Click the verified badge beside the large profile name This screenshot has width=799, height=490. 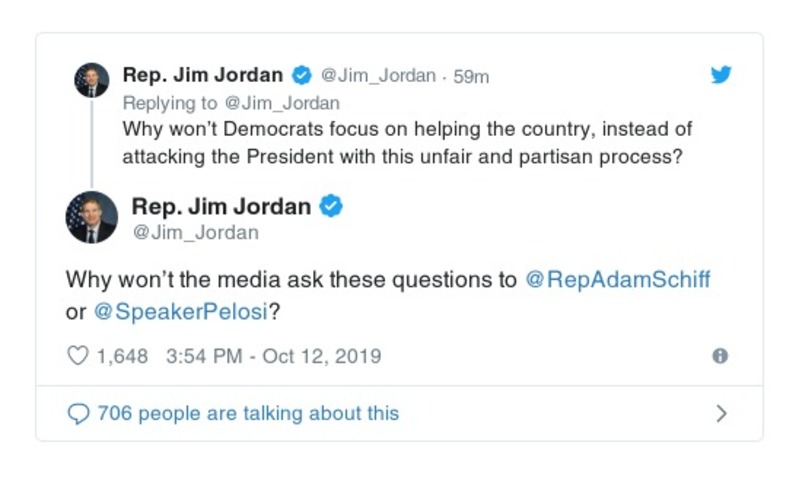click(331, 208)
